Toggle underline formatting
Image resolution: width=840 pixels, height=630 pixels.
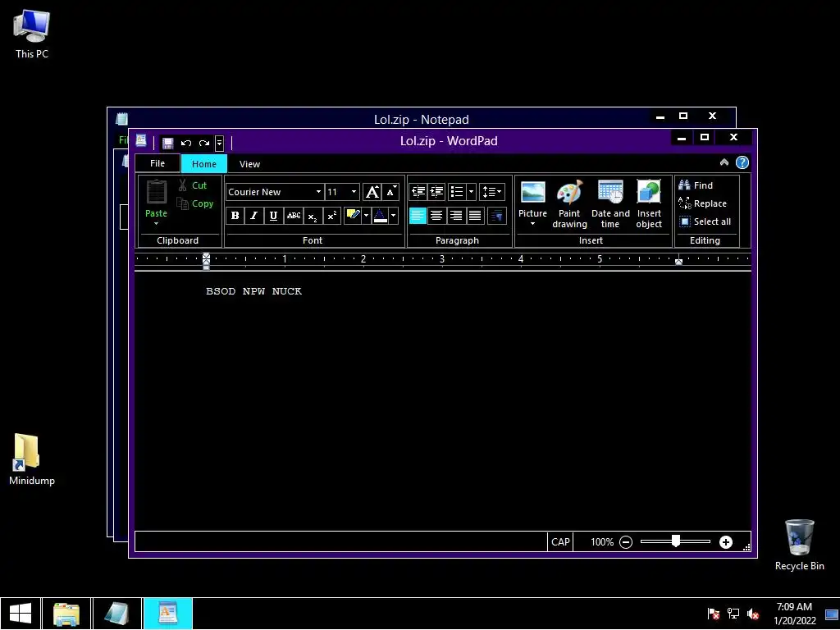coord(273,216)
